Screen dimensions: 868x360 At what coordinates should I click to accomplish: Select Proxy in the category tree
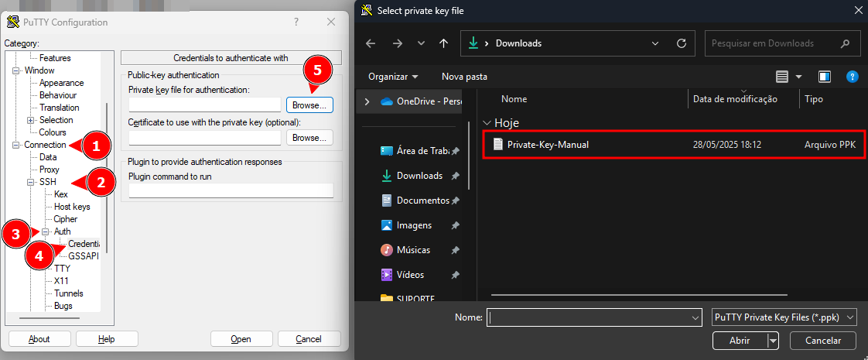point(50,170)
